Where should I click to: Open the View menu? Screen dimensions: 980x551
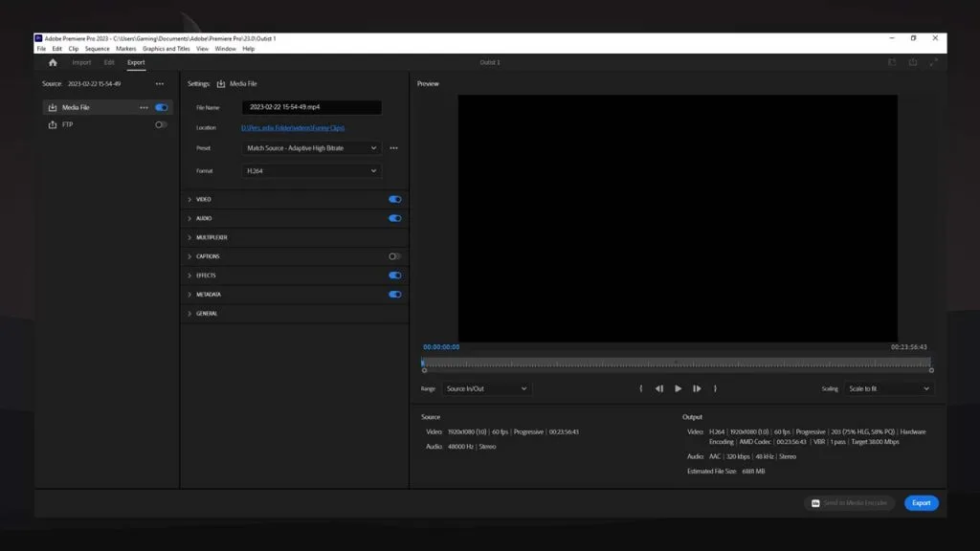pyautogui.click(x=203, y=49)
